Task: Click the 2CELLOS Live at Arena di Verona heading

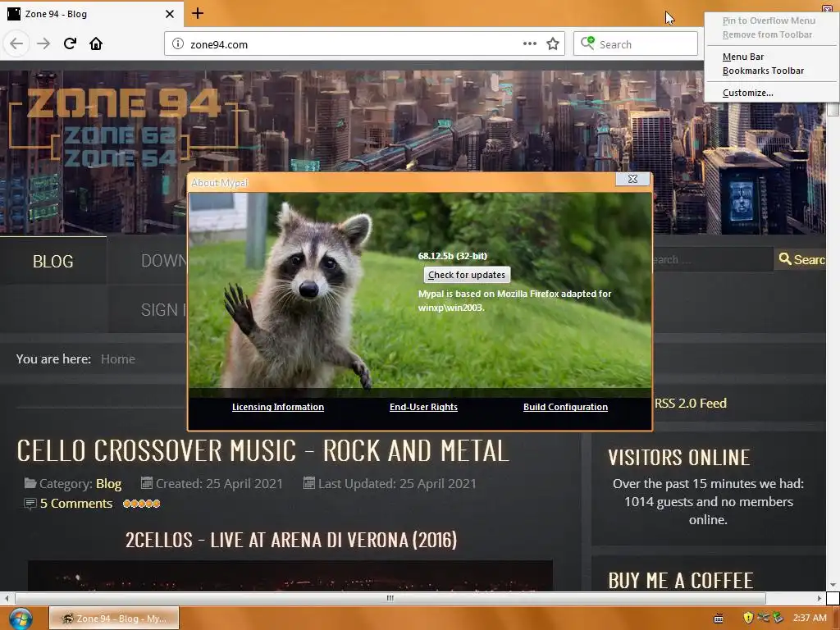Action: 291,540
